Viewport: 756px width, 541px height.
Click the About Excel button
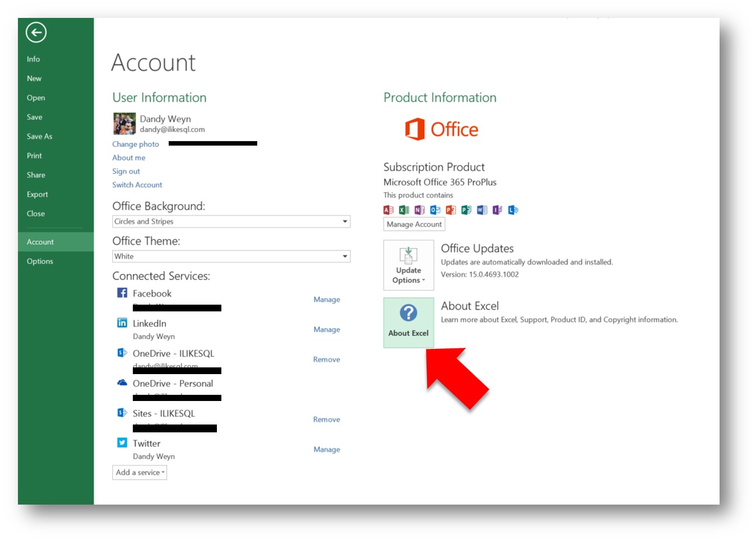coord(409,323)
